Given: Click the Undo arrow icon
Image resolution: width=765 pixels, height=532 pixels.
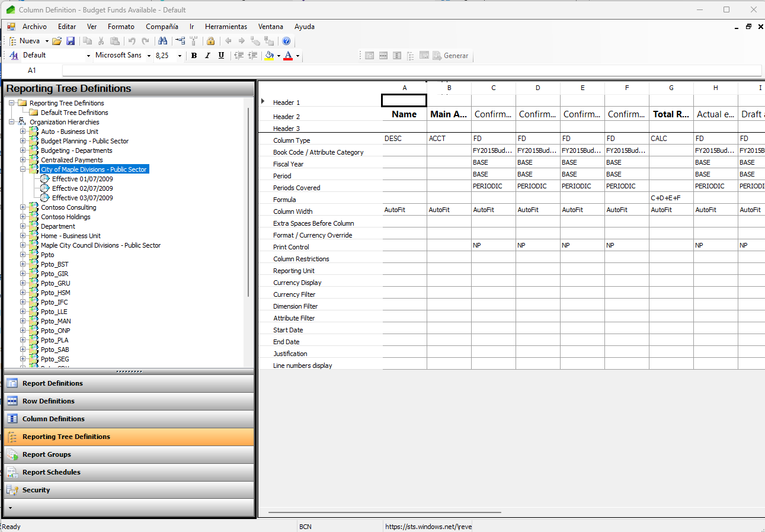Looking at the screenshot, I should click(x=132, y=41).
